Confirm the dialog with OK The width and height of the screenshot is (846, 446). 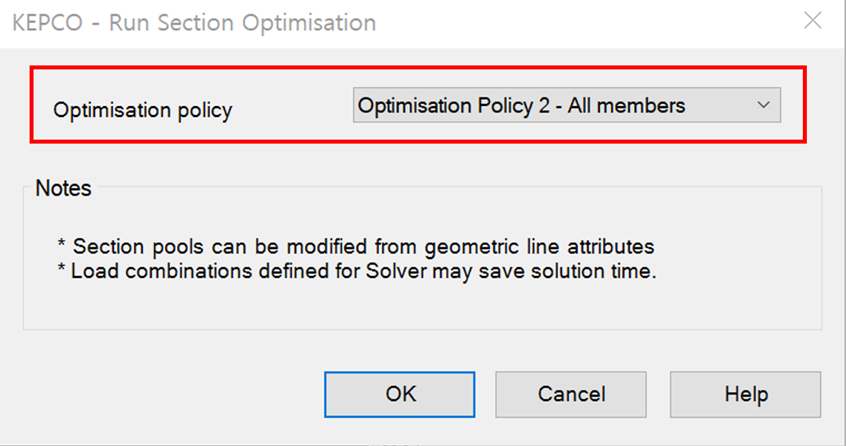coord(400,394)
